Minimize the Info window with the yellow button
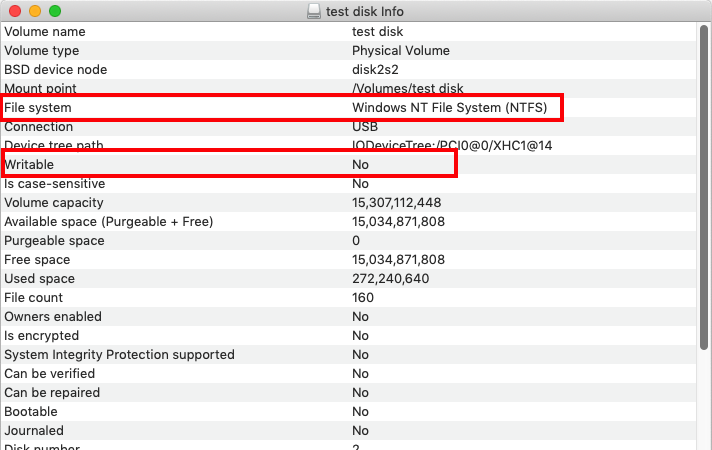 (34, 11)
